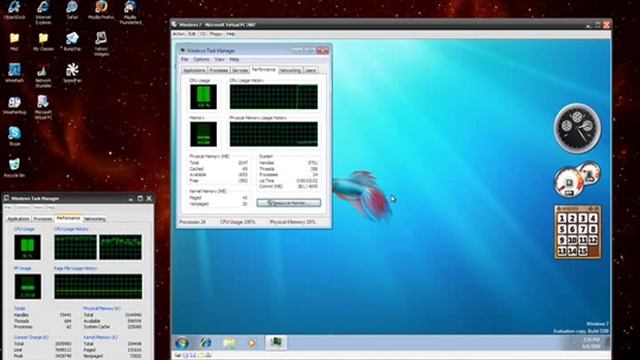Open the Action menu in Virtual PC window
Image resolution: width=640 pixels, height=360 pixels.
click(178, 34)
